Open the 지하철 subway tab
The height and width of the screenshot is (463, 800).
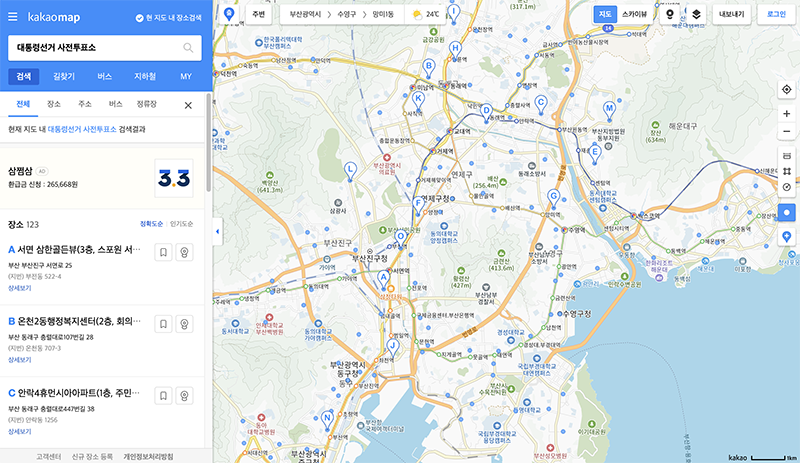pos(145,77)
